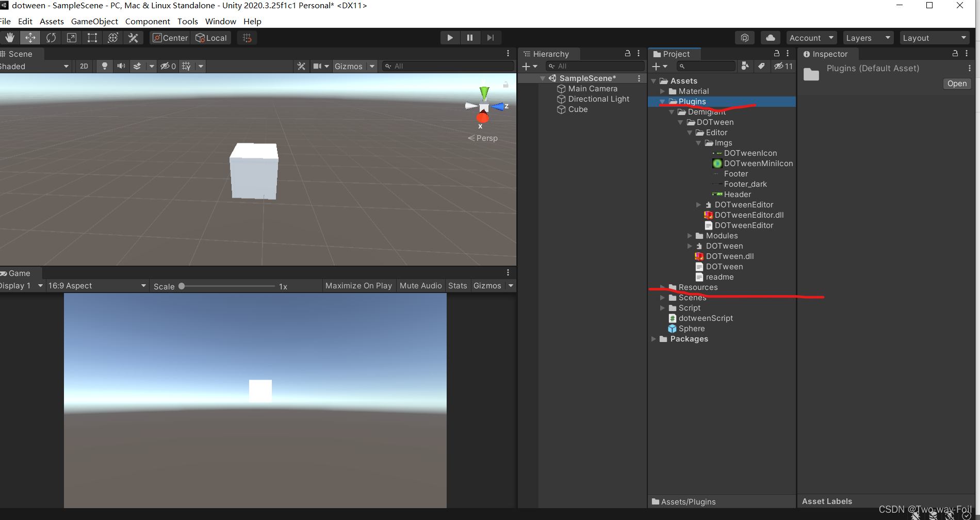Click Persp projection label
The height and width of the screenshot is (520, 980).
483,138
